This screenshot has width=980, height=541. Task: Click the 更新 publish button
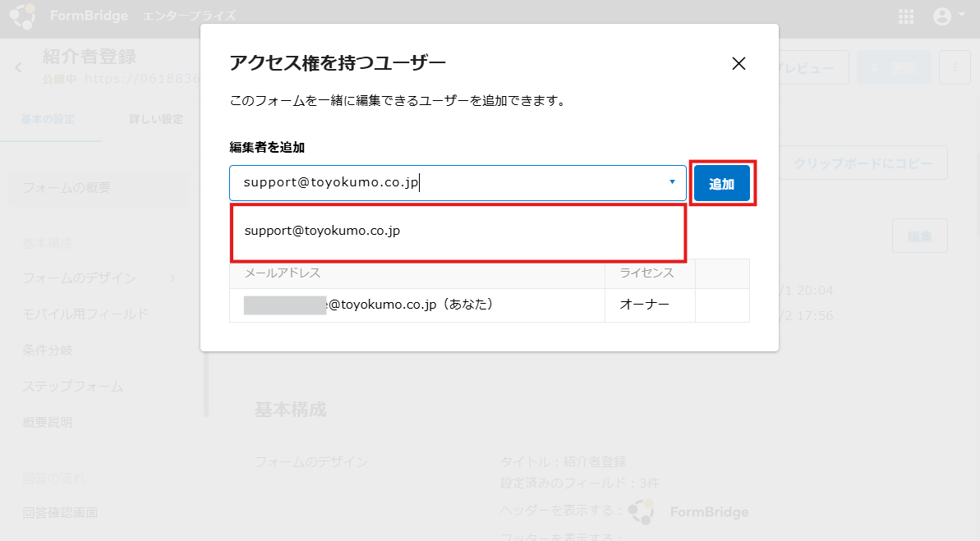894,69
